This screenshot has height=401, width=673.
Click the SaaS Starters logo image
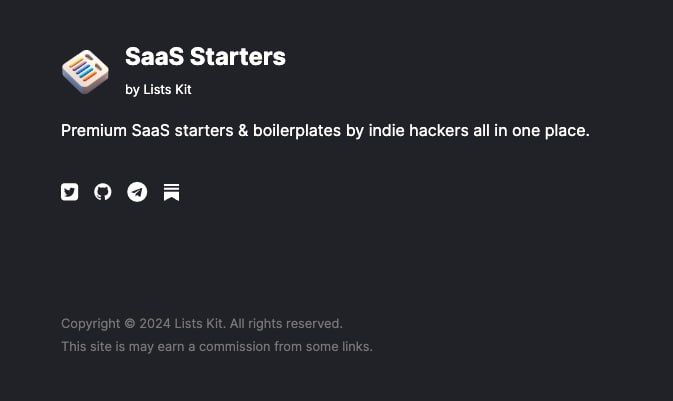point(85,71)
